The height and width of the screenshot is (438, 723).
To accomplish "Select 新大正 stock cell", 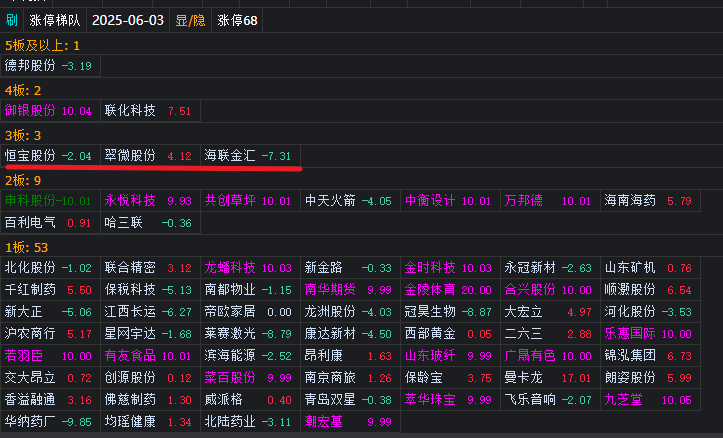I will click(50, 312).
